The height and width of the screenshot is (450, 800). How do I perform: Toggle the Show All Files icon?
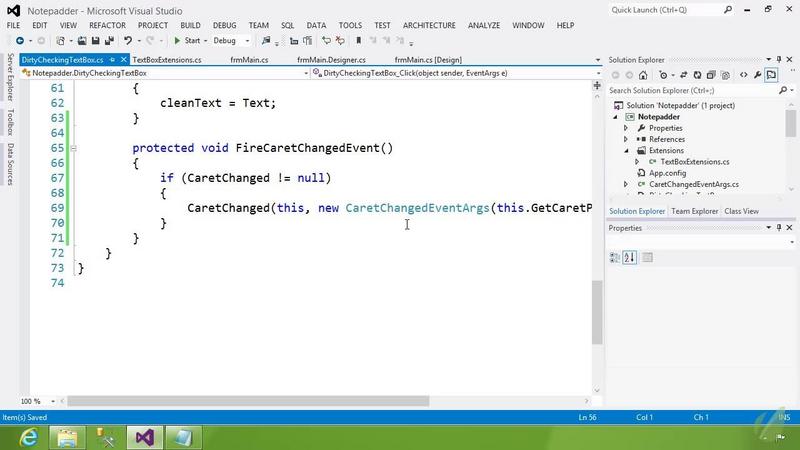(725, 75)
